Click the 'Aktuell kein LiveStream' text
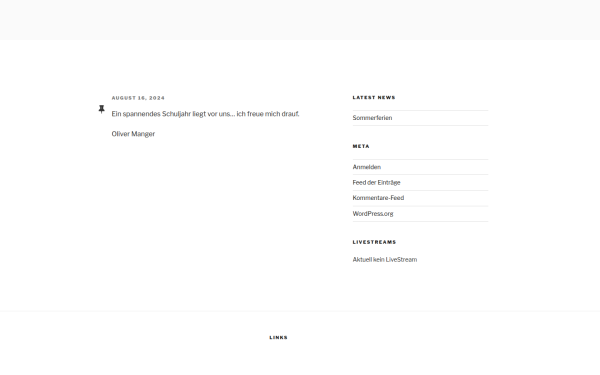Image resolution: width=600 pixels, height=375 pixels. pos(385,259)
